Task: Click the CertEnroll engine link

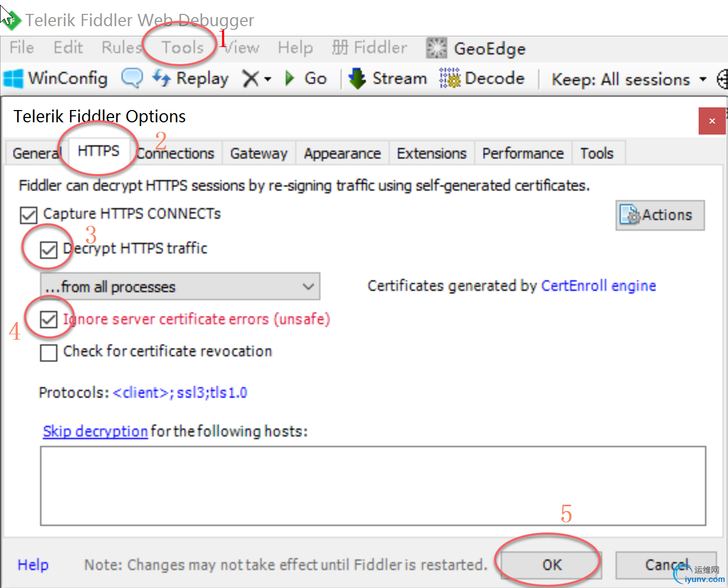Action: point(598,286)
